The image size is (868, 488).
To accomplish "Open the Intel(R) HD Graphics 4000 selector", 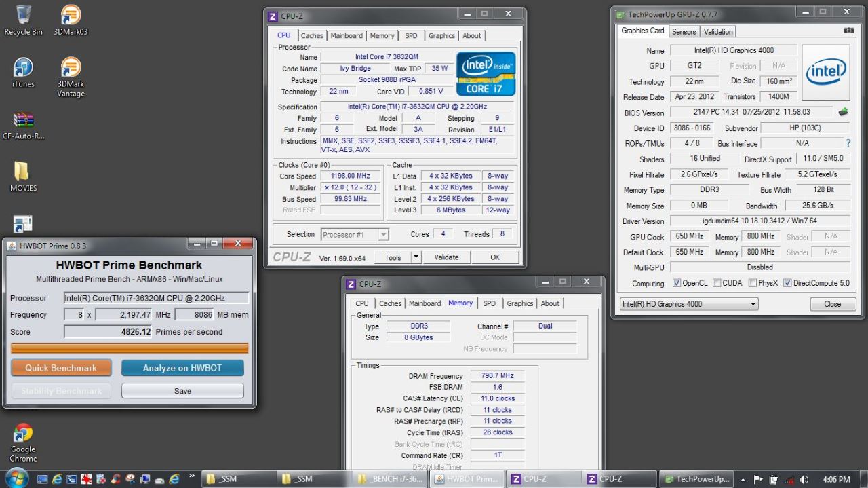I will click(689, 304).
